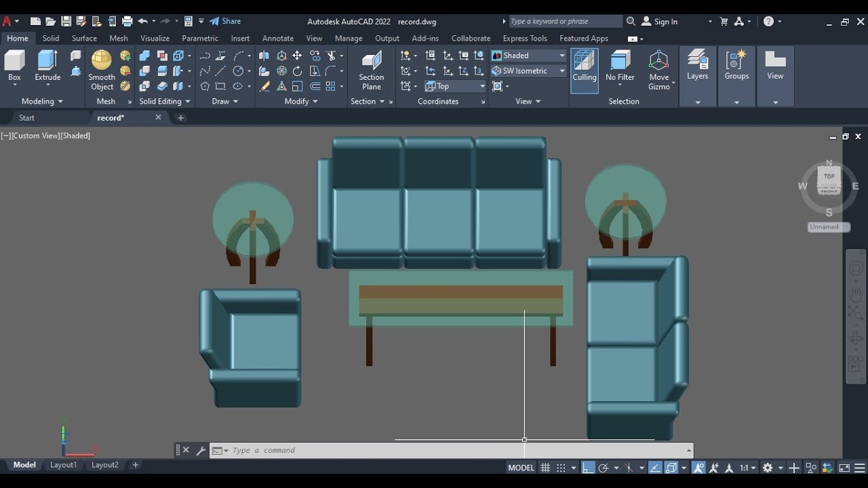Viewport: 868px width, 488px height.
Task: Click the Save icon in quick access toolbar
Action: 66,22
